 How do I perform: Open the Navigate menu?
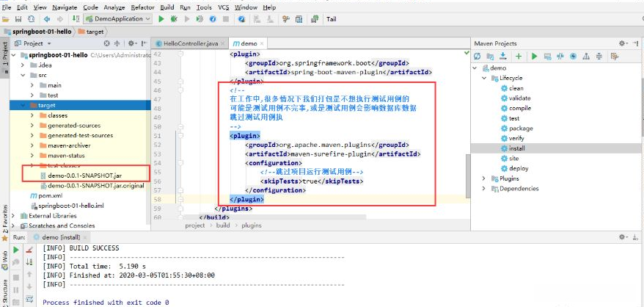pos(65,7)
